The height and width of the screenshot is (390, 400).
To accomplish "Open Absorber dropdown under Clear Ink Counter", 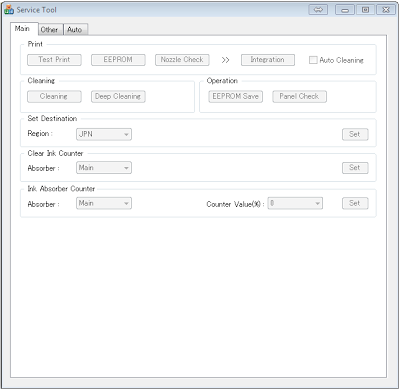I will pos(104,168).
